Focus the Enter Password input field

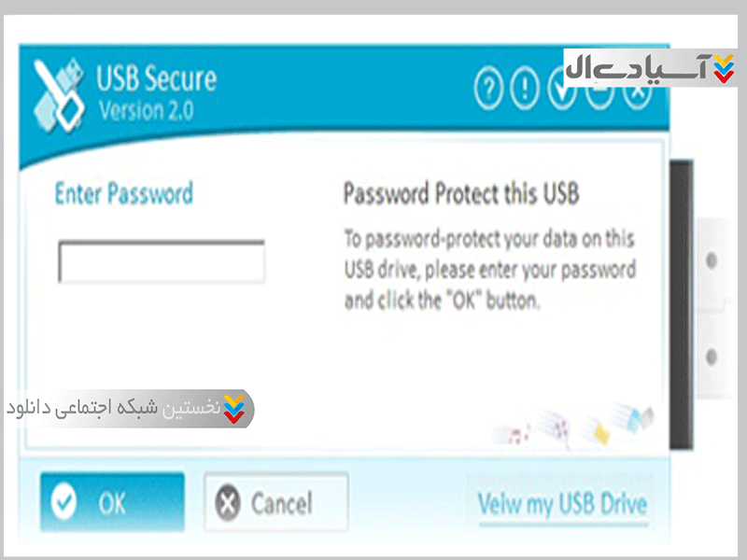tap(162, 261)
